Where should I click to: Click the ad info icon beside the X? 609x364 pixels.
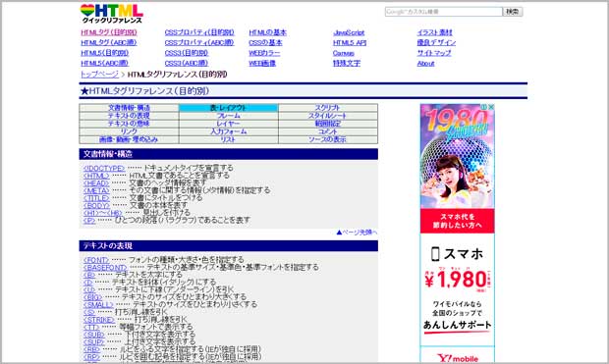click(484, 107)
